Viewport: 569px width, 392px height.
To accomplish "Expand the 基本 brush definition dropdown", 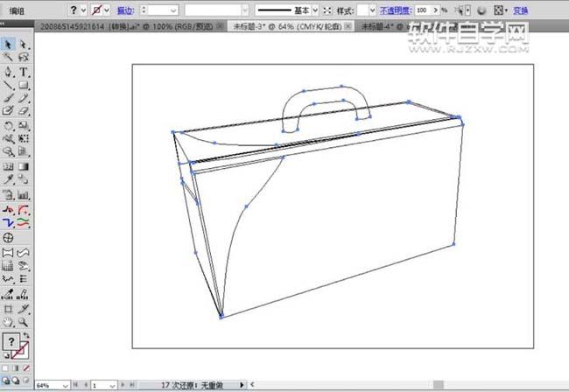I will [315, 10].
